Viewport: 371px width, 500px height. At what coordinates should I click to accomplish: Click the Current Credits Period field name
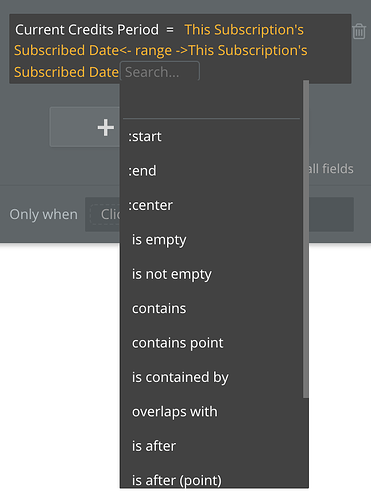(x=87, y=30)
